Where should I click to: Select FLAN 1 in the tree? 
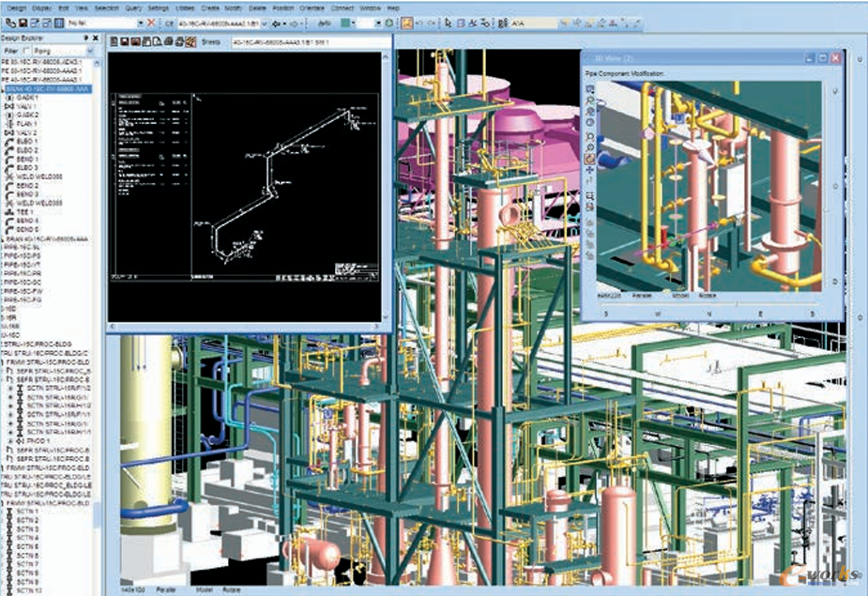coord(26,124)
